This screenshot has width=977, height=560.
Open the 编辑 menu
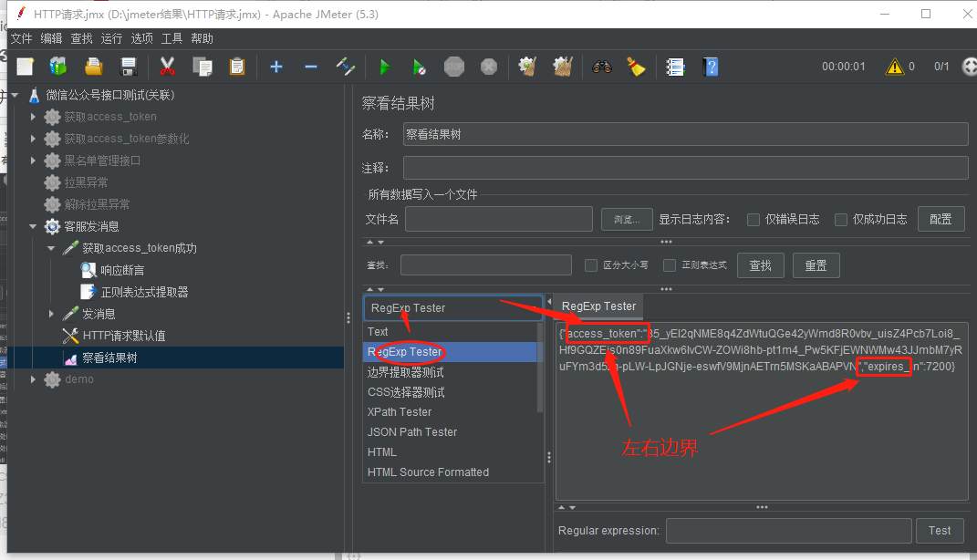51,38
